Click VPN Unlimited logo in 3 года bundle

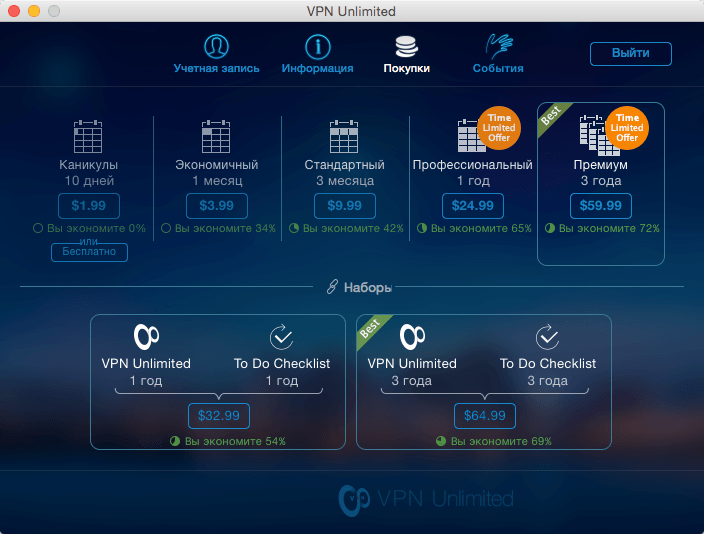point(412,337)
